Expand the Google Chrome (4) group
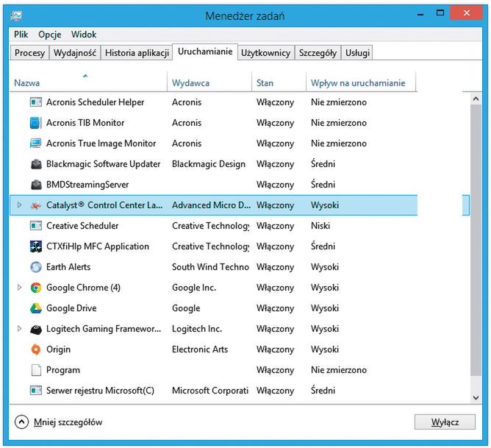Viewport: 491px width, 448px height. click(x=19, y=288)
